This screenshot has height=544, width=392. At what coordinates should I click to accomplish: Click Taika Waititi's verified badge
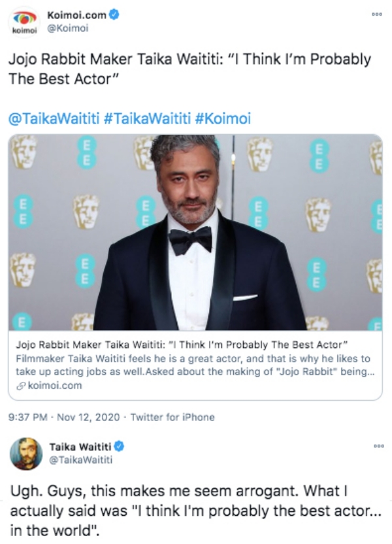coord(120,447)
